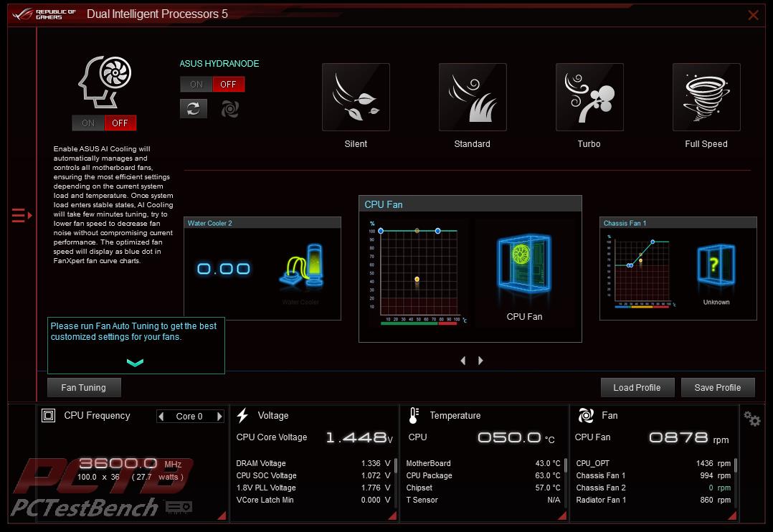773x532 pixels.
Task: Click the Fan Tuning button
Action: click(84, 388)
